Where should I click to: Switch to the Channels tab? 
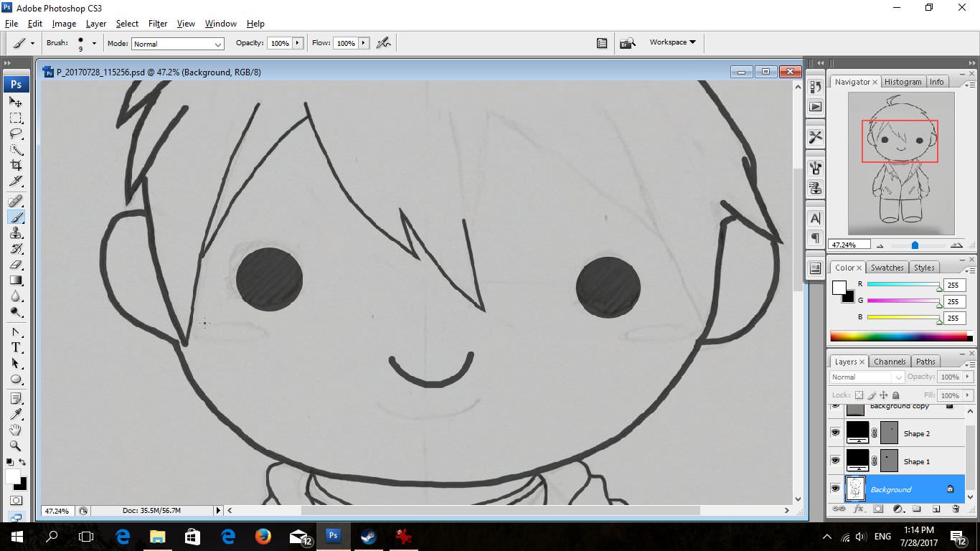pos(890,362)
